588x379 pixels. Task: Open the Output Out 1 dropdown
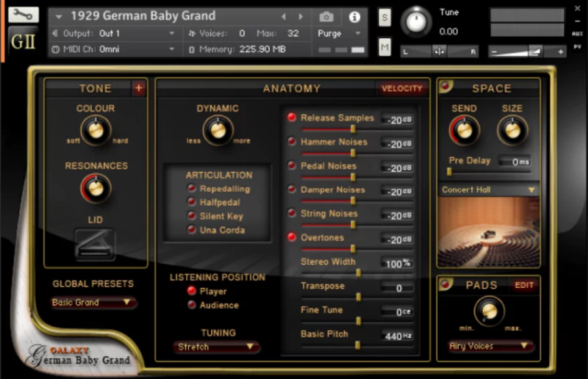pyautogui.click(x=113, y=33)
